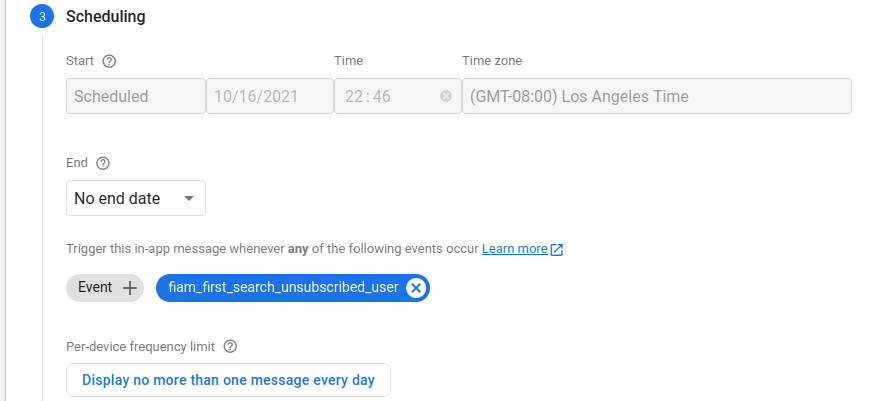Remove the fiam_first_search_unsubscribed_user event

pos(416,288)
